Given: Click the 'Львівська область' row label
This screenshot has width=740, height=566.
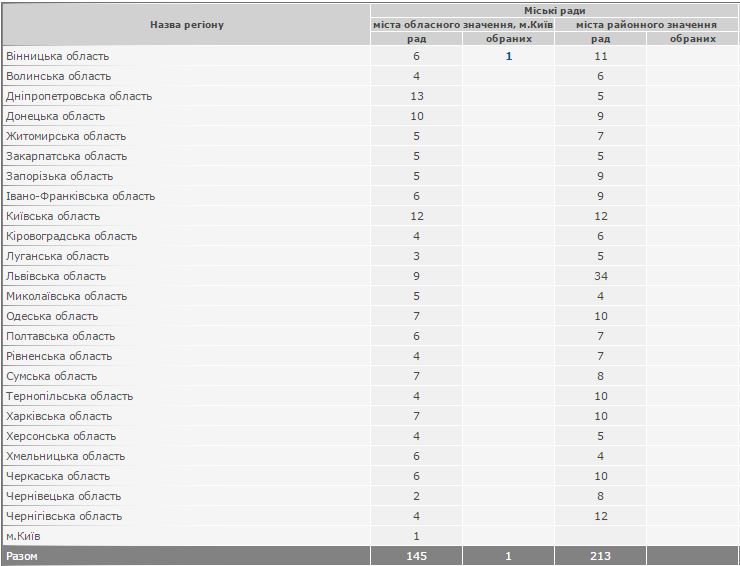Looking at the screenshot, I should (56, 276).
